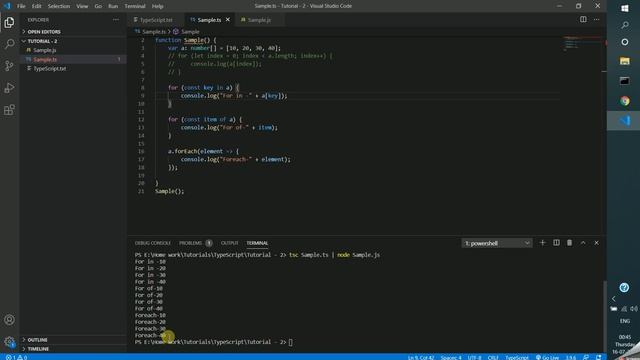Image resolution: width=640 pixels, height=360 pixels.
Task: Change CRLF end-of-line setting
Action: click(x=493, y=357)
